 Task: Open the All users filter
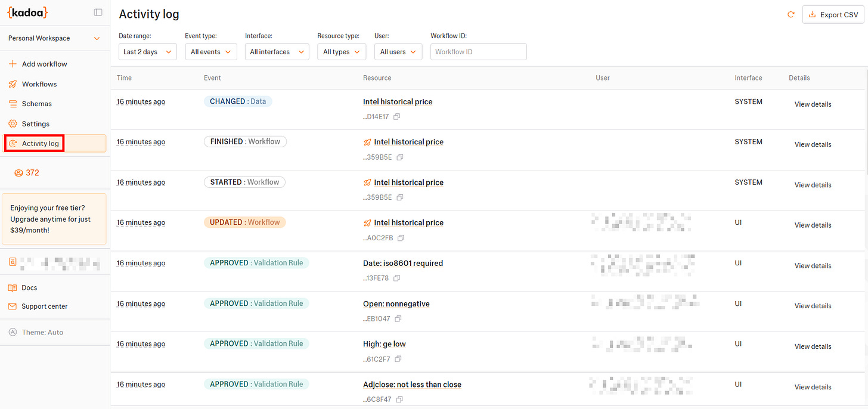(x=398, y=51)
